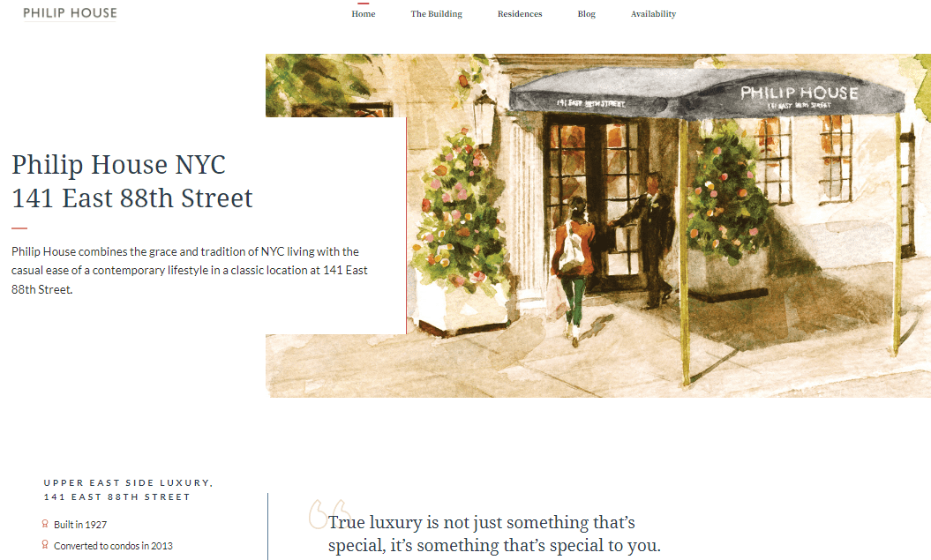Open the Residences menu item
This screenshot has width=931, height=560.
click(520, 13)
